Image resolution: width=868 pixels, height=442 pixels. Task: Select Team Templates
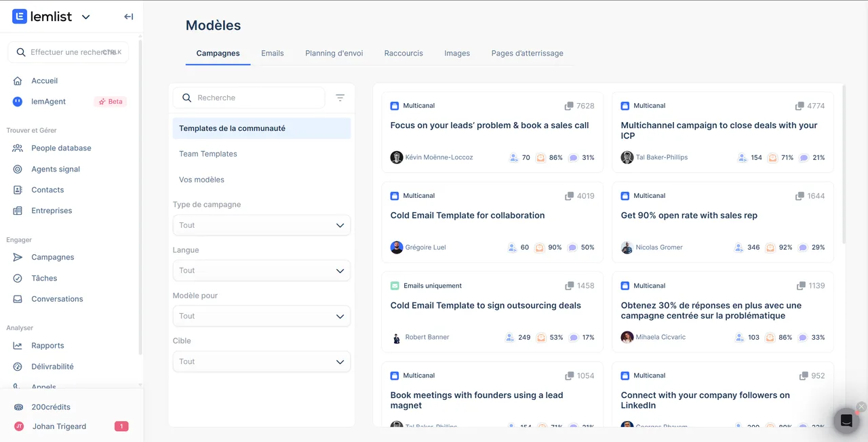[262, 154]
